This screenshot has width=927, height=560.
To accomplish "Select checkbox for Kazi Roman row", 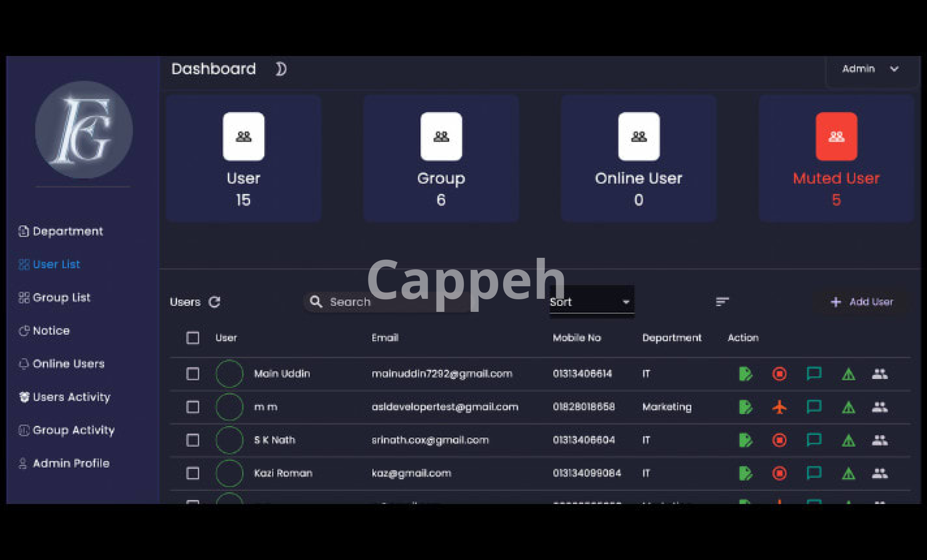I will coord(193,473).
